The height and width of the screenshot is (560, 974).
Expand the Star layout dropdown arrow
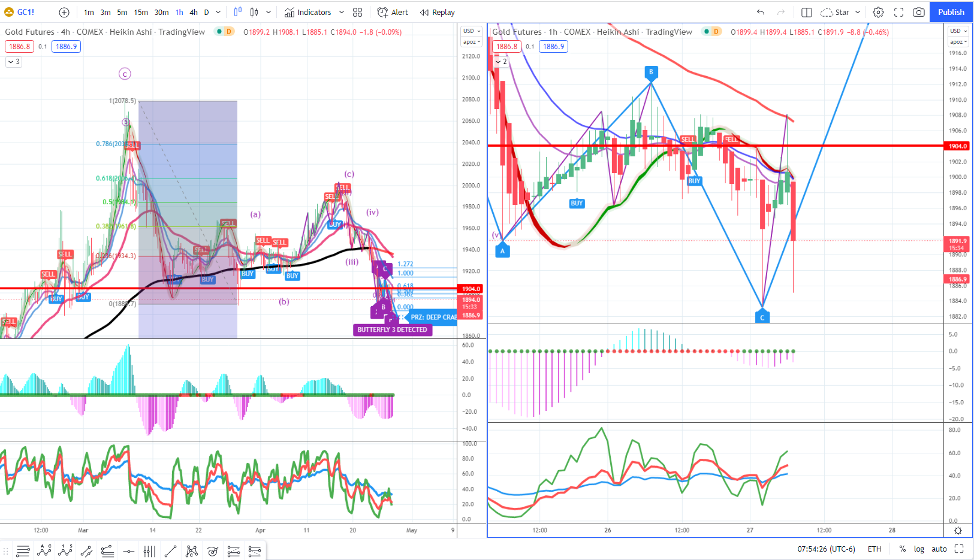pos(858,12)
